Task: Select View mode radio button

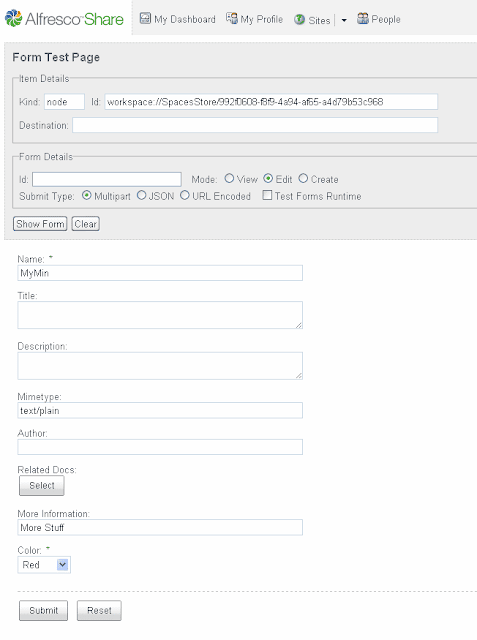Action: 229,178
